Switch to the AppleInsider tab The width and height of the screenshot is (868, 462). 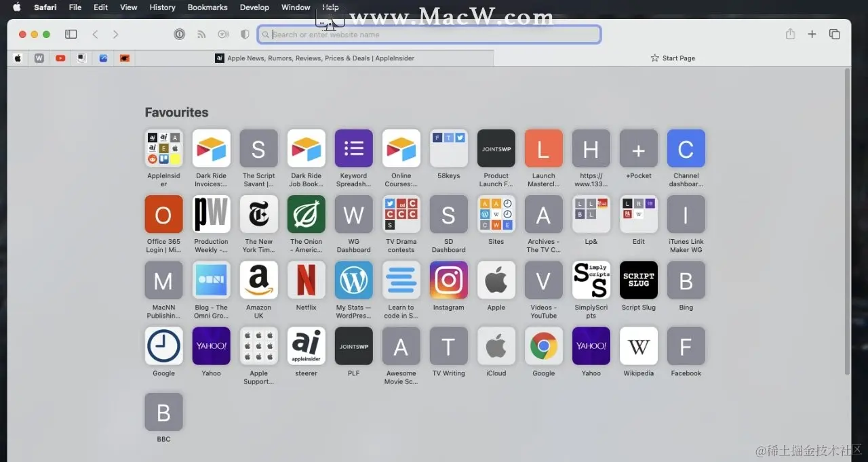[x=315, y=58]
